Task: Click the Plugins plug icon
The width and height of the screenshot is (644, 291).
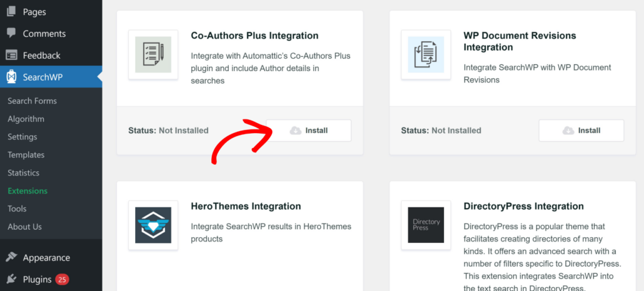Action: tap(11, 280)
